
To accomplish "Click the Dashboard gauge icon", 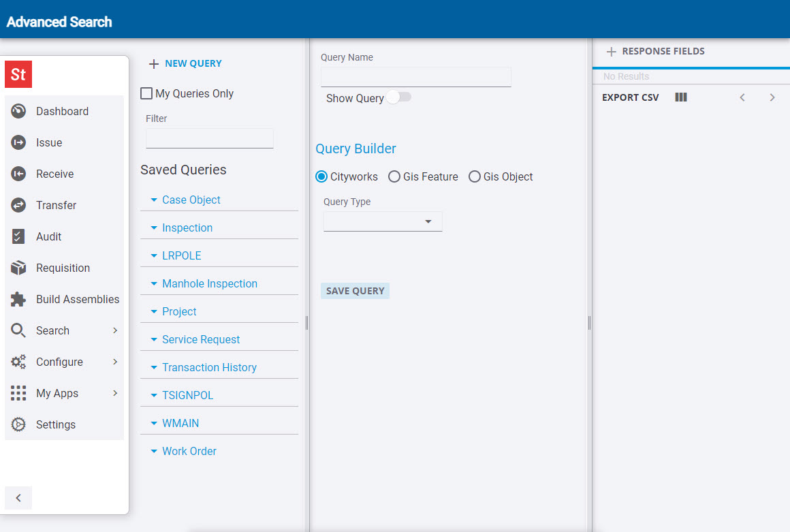I will point(18,112).
